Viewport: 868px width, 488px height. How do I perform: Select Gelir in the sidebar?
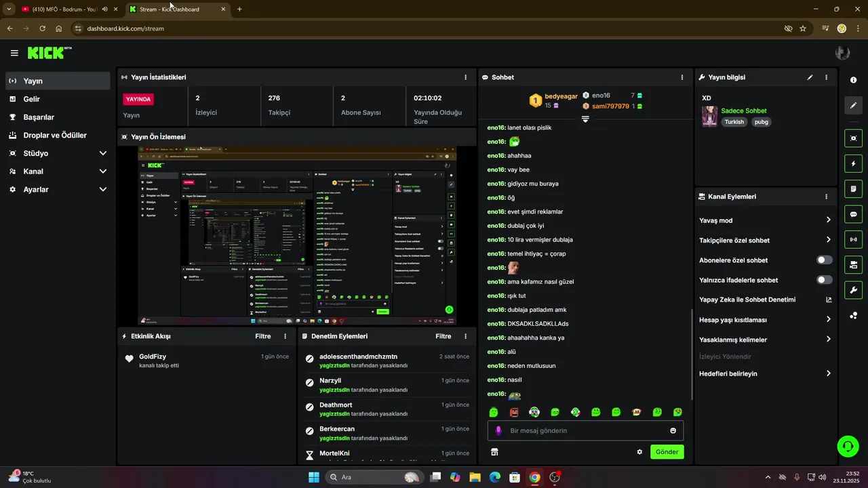pyautogui.click(x=58, y=99)
